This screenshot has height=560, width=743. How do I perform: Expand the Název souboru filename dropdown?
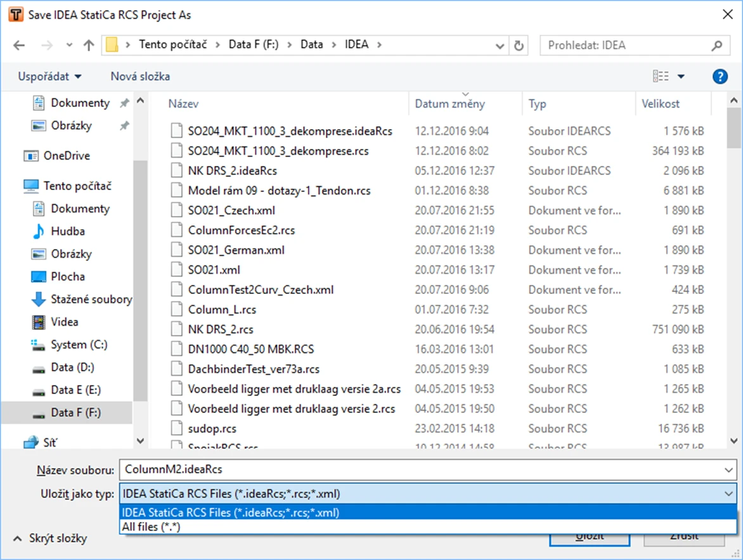pyautogui.click(x=728, y=469)
